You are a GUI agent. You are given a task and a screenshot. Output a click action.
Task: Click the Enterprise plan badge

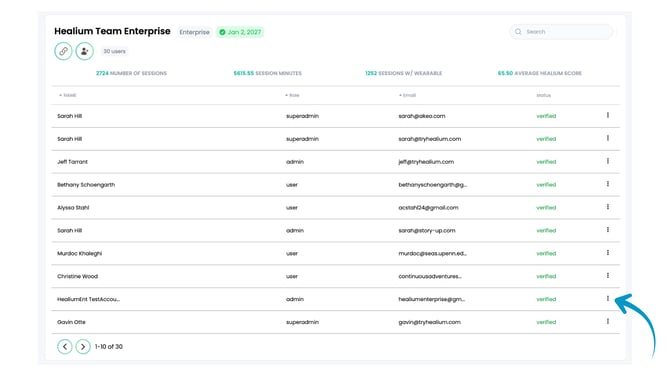point(194,32)
